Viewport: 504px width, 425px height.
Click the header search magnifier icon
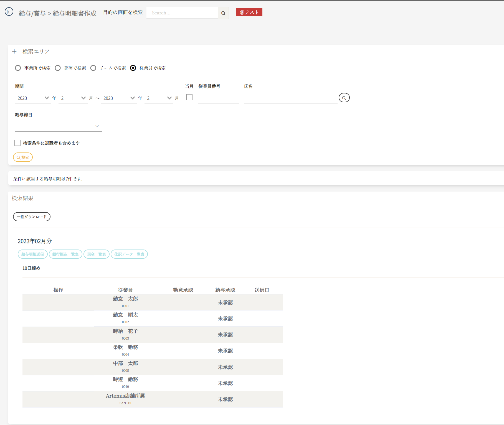(x=223, y=13)
